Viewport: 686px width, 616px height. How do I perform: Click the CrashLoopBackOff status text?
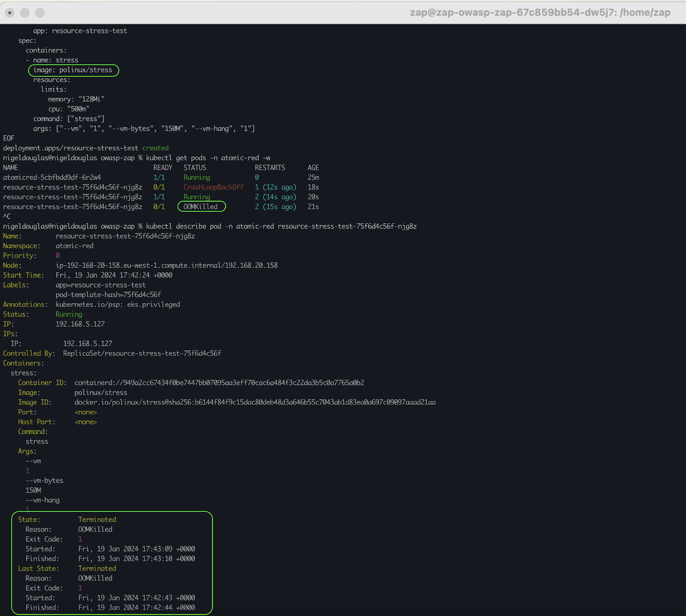(x=214, y=187)
